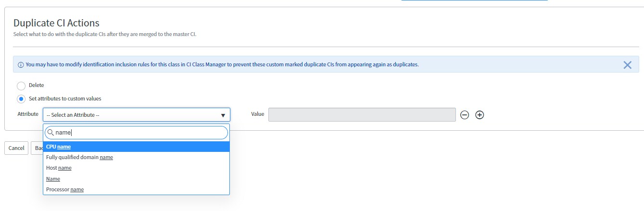Click the Cancel button
The height and width of the screenshot is (211, 644).
click(16, 148)
